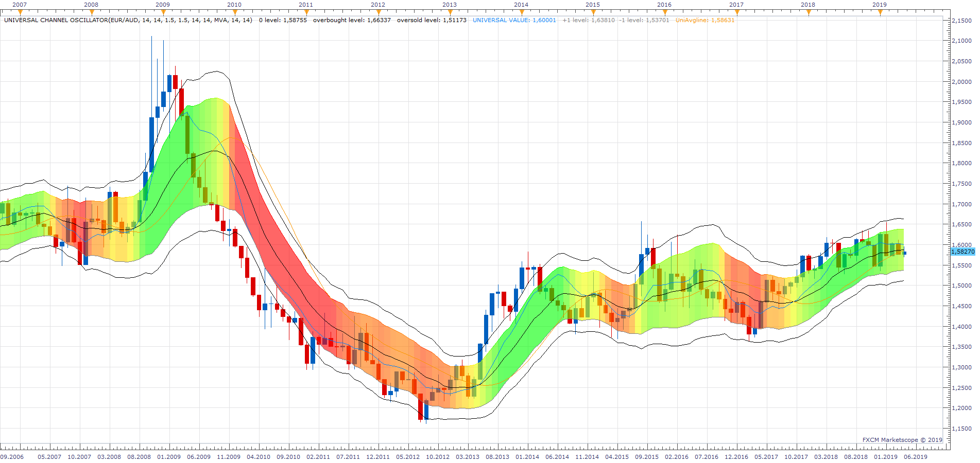Click the 07.2016 date axis label
The image size is (980, 463).
[707, 457]
